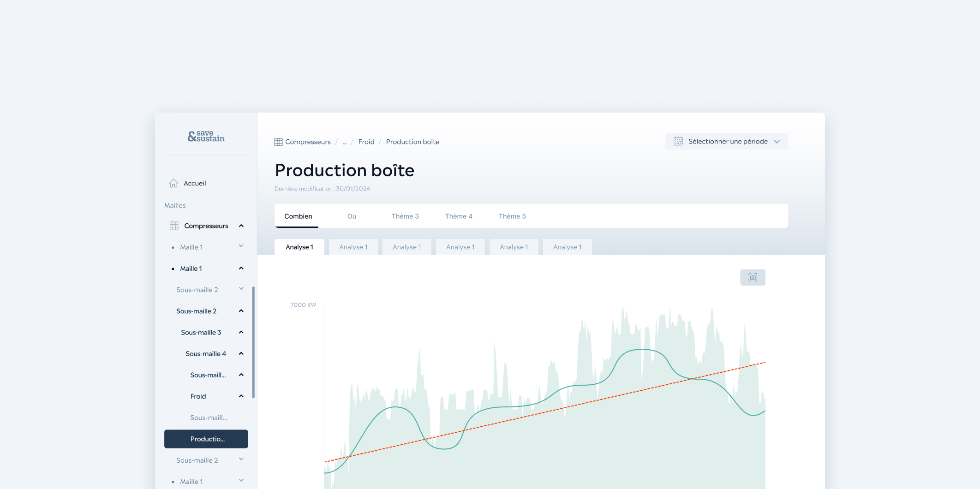Click the Save & Sustain logo
Image resolution: width=980 pixels, height=489 pixels.
(x=206, y=136)
